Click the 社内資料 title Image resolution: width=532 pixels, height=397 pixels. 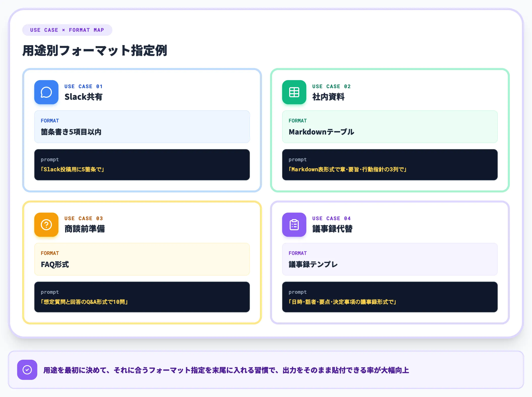(x=328, y=97)
